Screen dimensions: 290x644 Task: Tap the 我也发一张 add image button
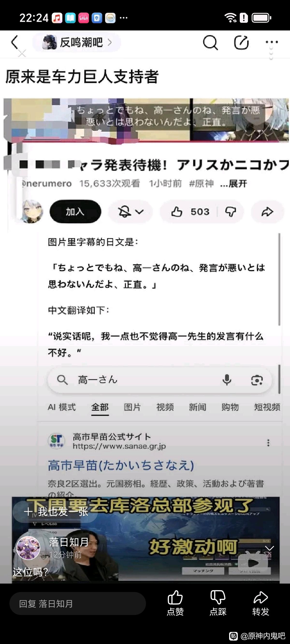tap(55, 512)
